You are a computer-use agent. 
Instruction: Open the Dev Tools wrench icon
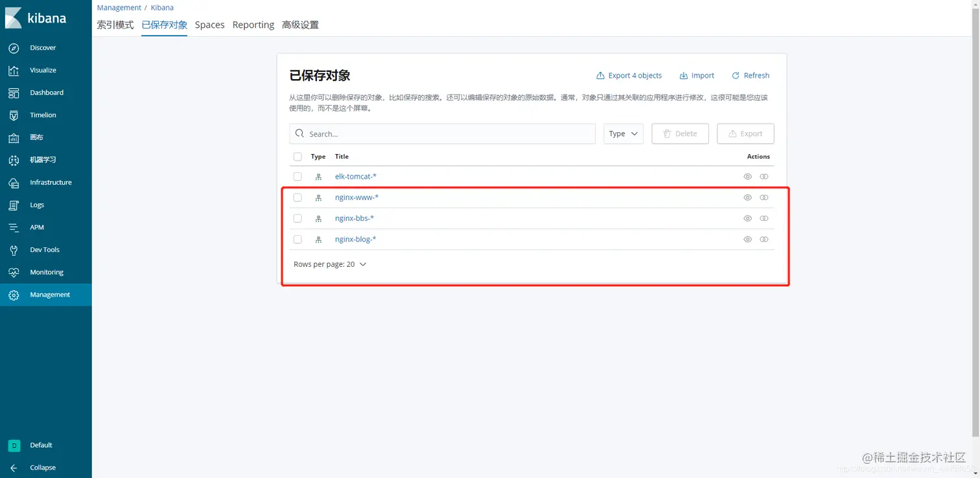click(x=14, y=250)
